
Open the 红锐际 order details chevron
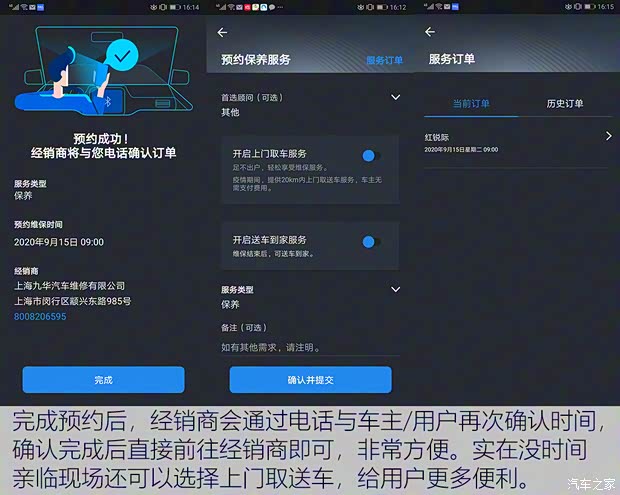coord(608,136)
